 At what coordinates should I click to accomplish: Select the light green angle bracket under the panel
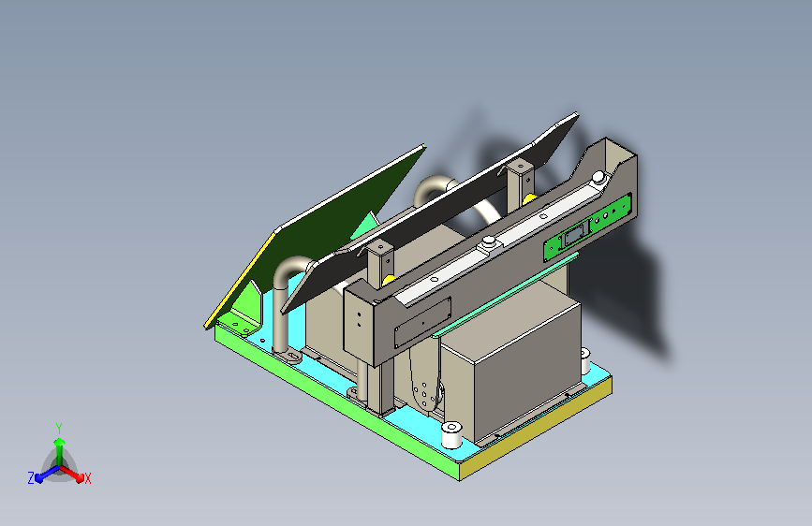244,311
